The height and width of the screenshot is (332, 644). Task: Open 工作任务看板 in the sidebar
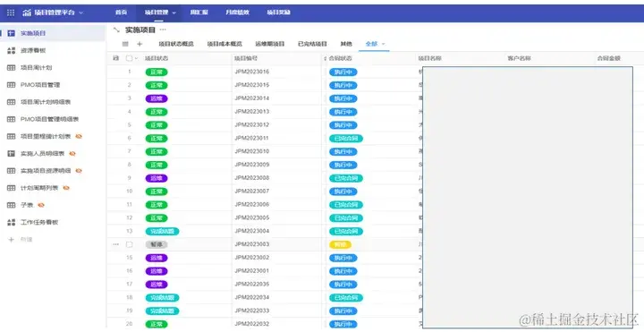click(39, 222)
